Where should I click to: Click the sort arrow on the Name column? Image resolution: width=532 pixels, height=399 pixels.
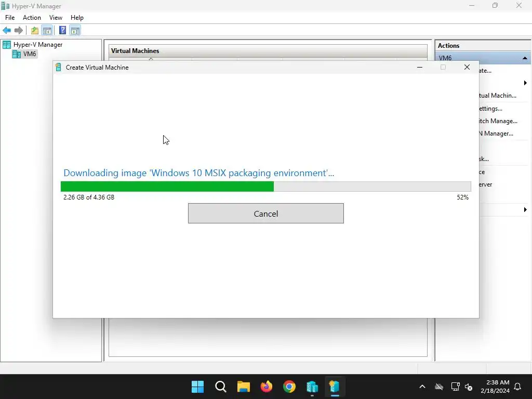click(x=151, y=59)
